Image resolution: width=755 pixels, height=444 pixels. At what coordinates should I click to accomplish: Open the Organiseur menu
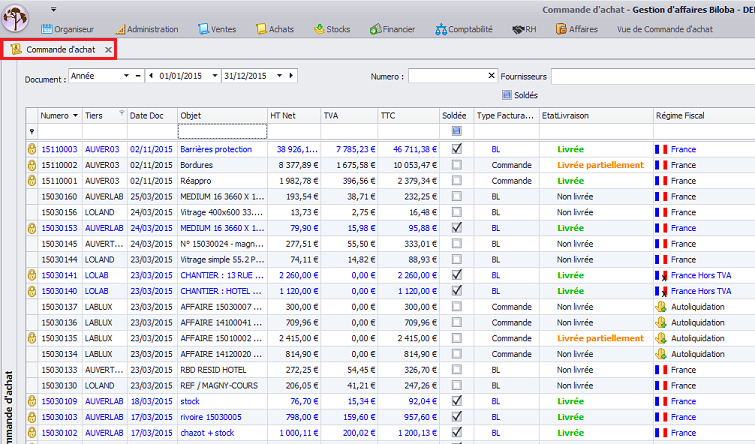tap(67, 29)
